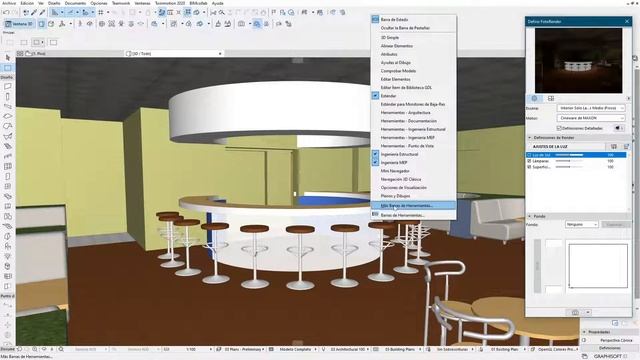640x360 pixels.
Task: Open the Ventanas menu
Action: [142, 3]
